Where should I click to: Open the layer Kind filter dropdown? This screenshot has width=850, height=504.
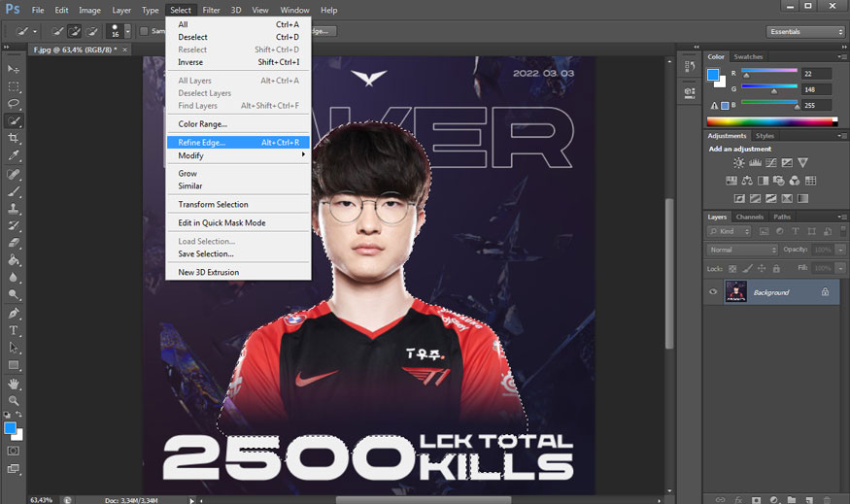click(729, 231)
